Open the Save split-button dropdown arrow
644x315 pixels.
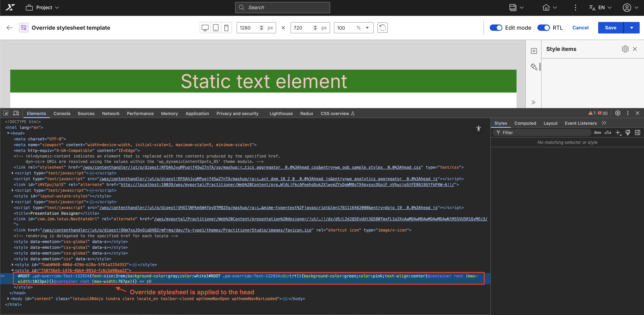[631, 28]
